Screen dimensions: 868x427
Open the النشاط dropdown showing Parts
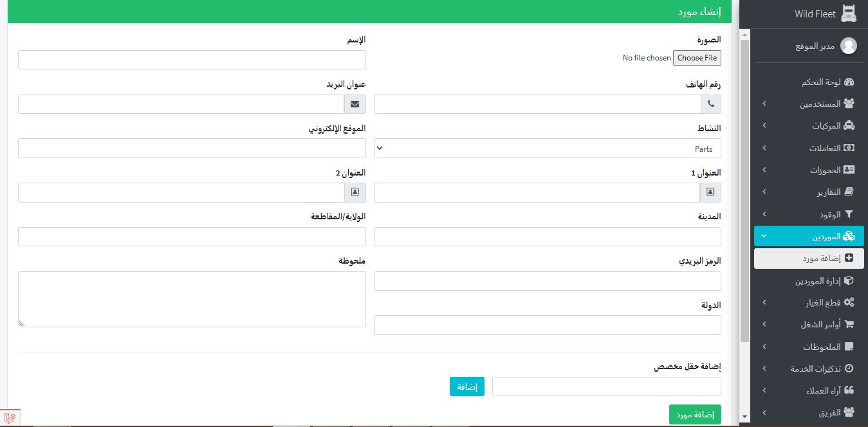tap(547, 149)
